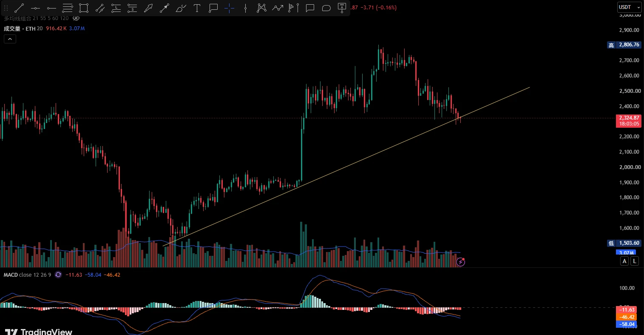Screen dimensions: 644x335
Task: Select the arrow line tool
Action: (x=165, y=8)
